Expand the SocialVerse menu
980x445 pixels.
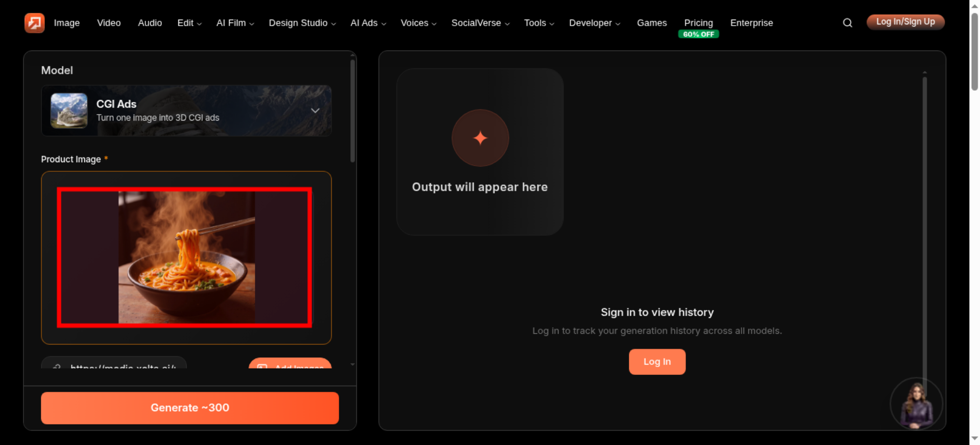tap(480, 23)
